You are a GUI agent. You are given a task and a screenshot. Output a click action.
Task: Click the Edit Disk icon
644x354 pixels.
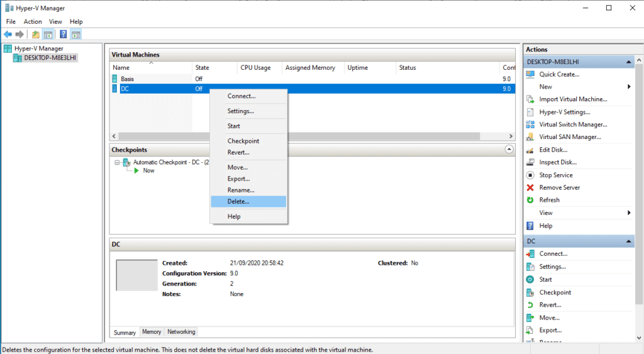pyautogui.click(x=530, y=150)
